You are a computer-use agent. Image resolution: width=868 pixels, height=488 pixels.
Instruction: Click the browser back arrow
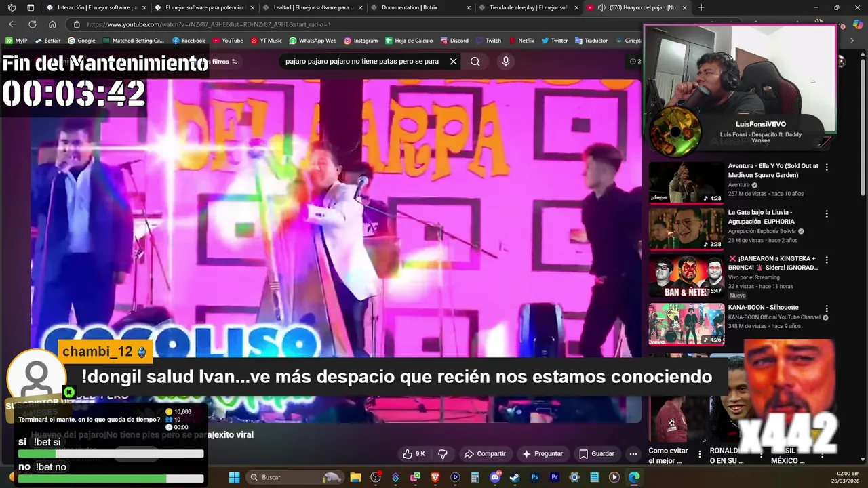click(12, 24)
